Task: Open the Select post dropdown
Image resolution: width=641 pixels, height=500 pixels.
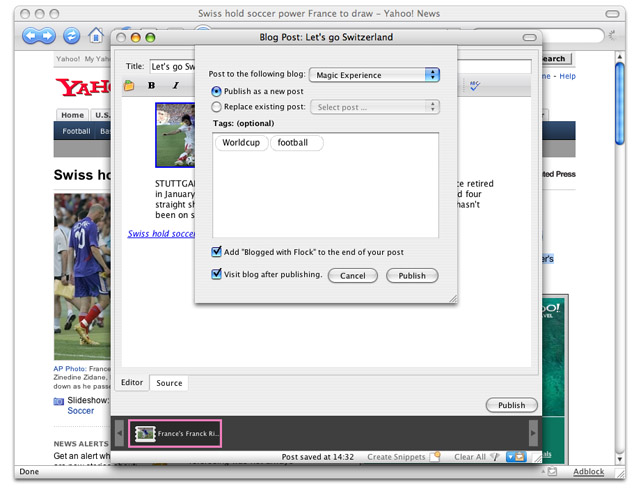Action: tap(374, 107)
